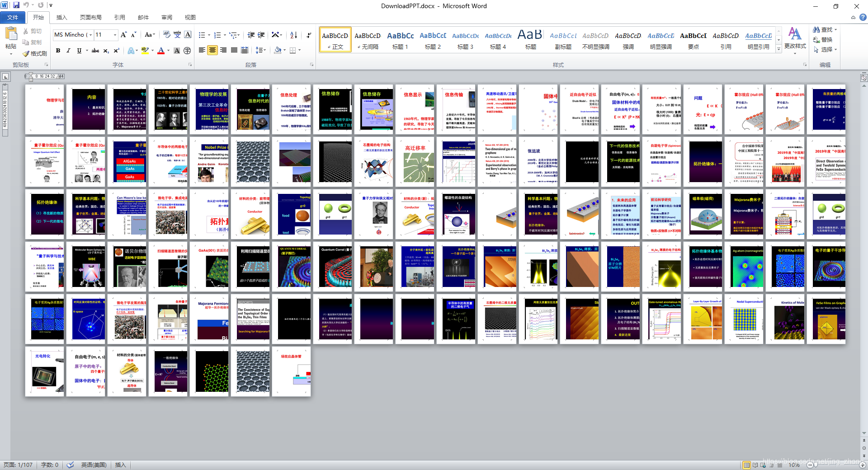The image size is (868, 470).
Task: Expand the Styles gallery more arrow
Action: [778, 49]
